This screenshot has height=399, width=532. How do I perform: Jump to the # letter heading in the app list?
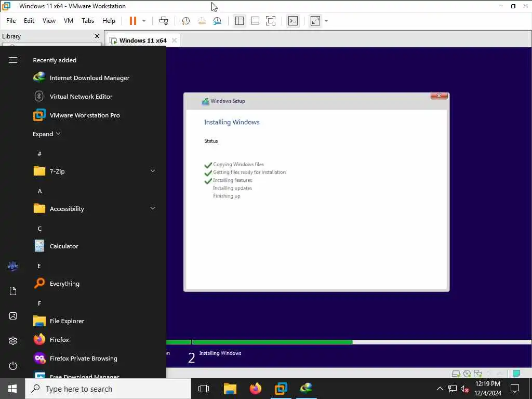(39, 154)
